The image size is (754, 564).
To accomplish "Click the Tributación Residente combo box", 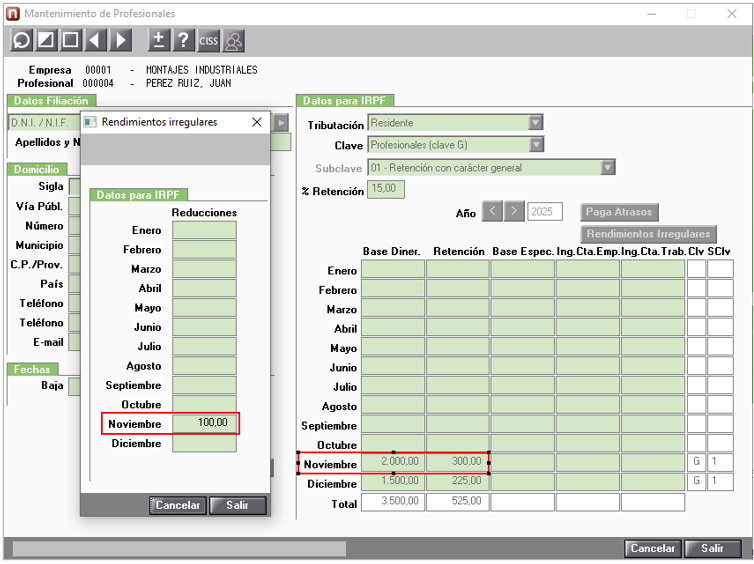I will (x=455, y=123).
